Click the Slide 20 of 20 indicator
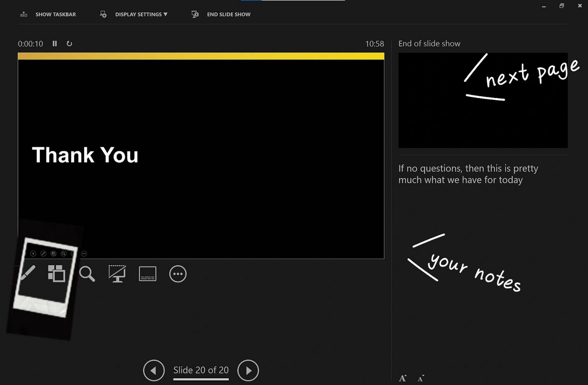The height and width of the screenshot is (385, 588). (201, 370)
